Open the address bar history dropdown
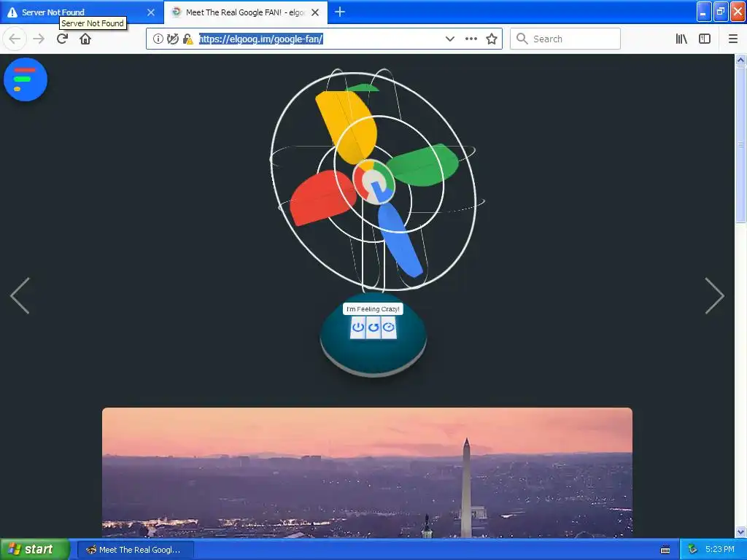747x560 pixels. pos(449,39)
